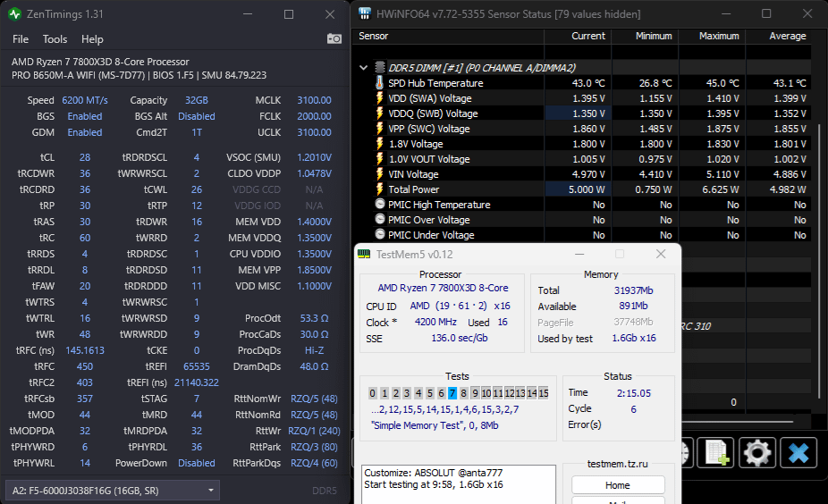Click status icon beside PMIC Over Voltage
828x504 pixels.
click(380, 219)
